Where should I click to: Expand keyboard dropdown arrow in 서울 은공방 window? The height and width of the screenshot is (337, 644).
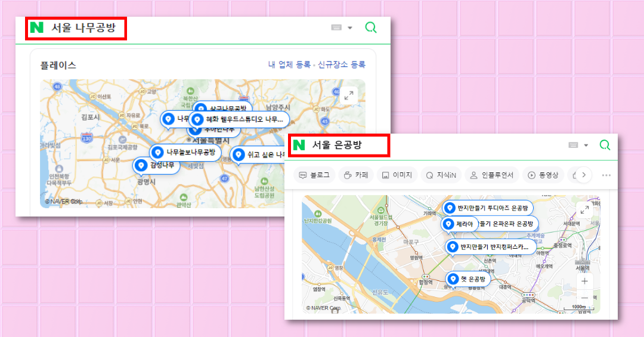[x=586, y=145]
